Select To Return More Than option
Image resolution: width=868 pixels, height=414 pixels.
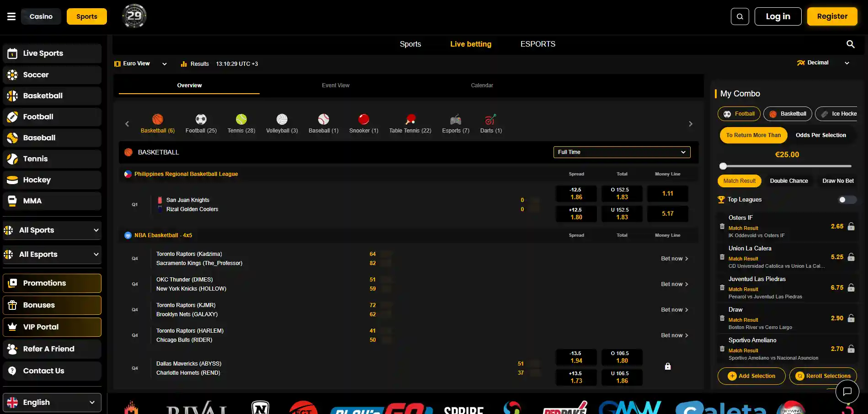tap(753, 135)
